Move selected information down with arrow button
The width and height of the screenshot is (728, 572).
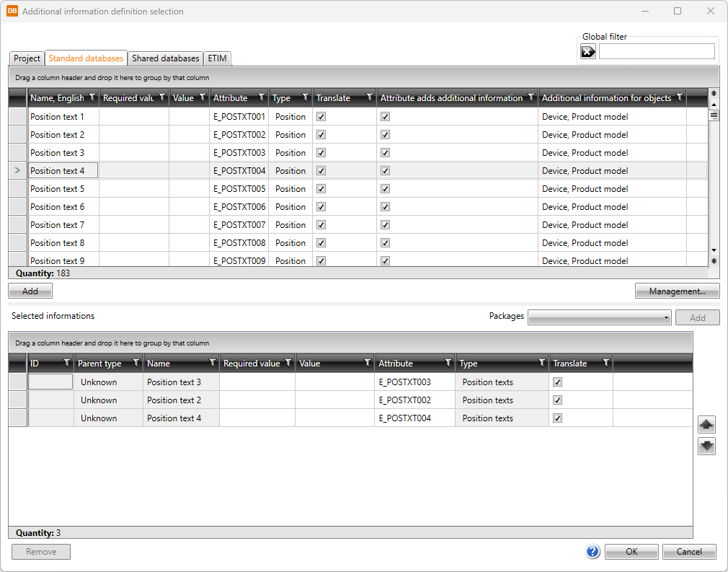(x=706, y=446)
